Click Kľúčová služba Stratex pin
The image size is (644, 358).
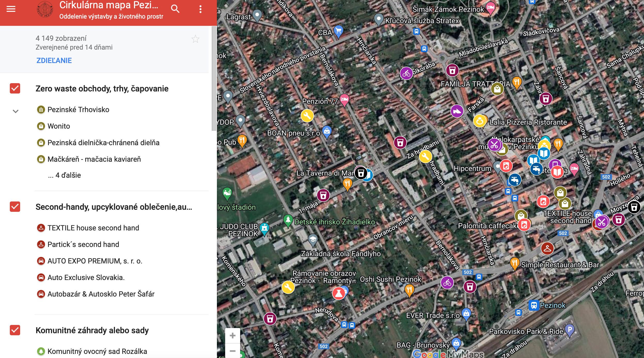coord(379,19)
